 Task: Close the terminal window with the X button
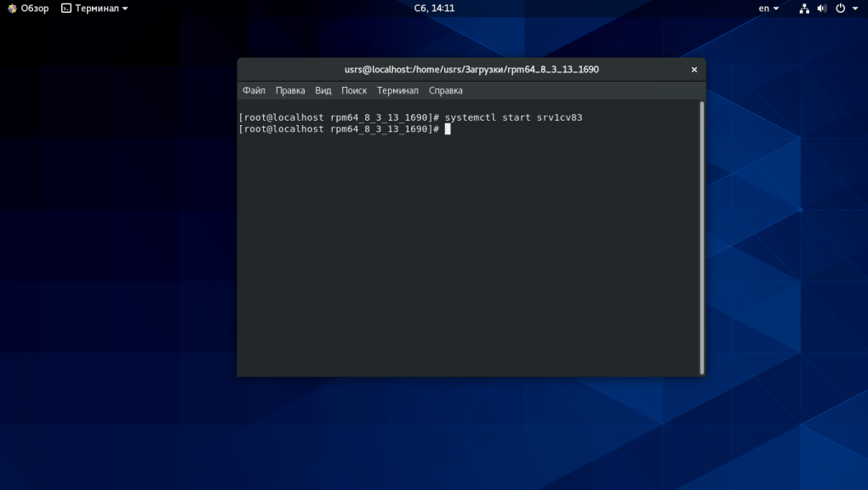pos(694,70)
